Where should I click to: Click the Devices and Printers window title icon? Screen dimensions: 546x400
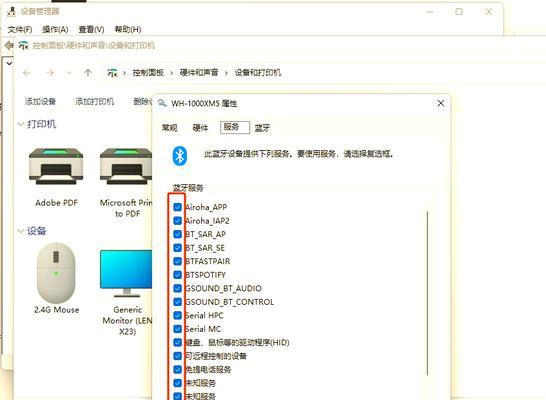pyautogui.click(x=23, y=45)
